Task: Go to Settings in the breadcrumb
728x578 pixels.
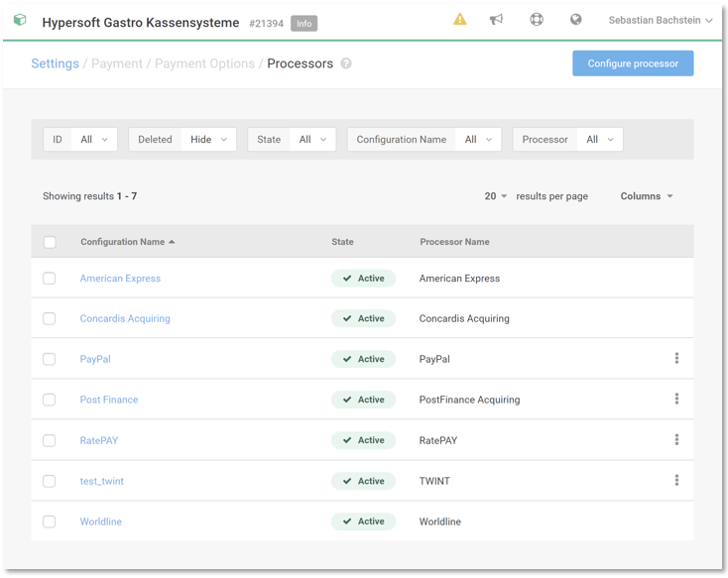Action: click(x=55, y=63)
